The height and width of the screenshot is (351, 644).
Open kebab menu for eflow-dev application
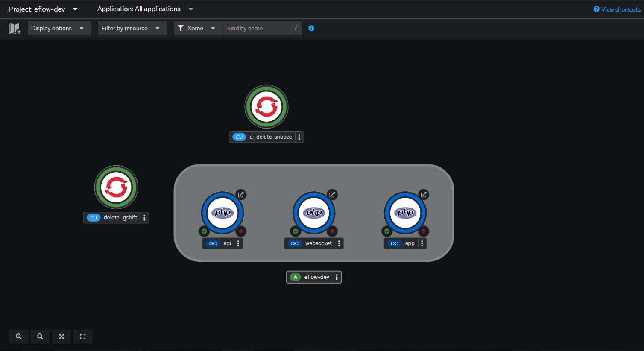click(x=337, y=277)
